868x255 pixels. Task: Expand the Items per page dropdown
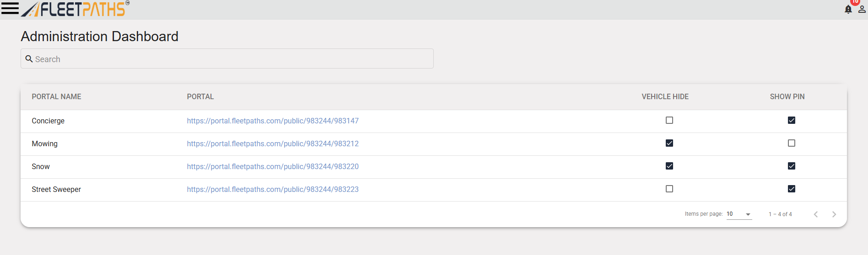[739, 214]
